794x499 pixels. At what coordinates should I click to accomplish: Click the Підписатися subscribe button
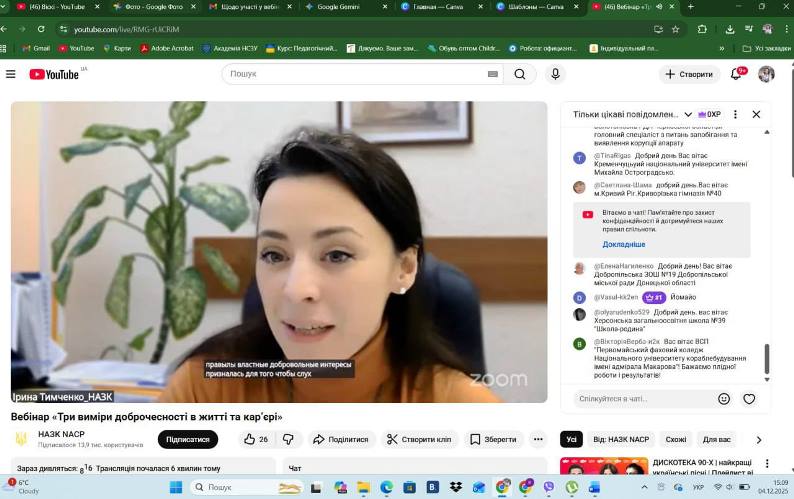(188, 439)
